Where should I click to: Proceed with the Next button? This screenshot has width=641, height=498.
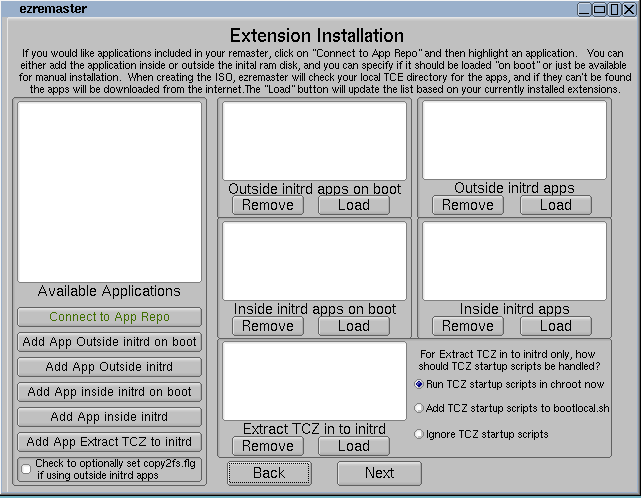coord(379,473)
